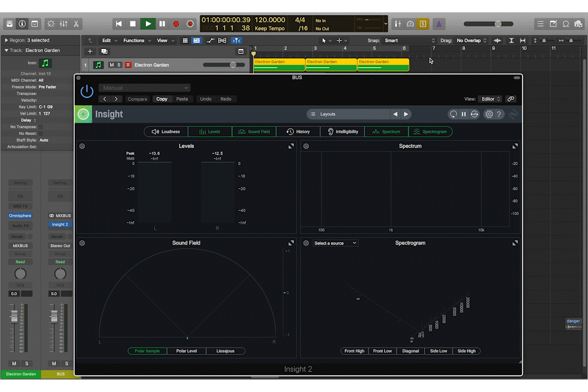Collapse the Track inspector disclosure triangle
The width and height of the screenshot is (588, 392).
click(x=6, y=50)
